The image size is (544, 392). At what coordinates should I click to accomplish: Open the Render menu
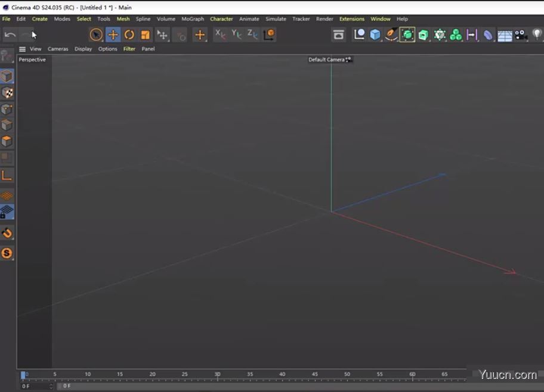point(324,18)
